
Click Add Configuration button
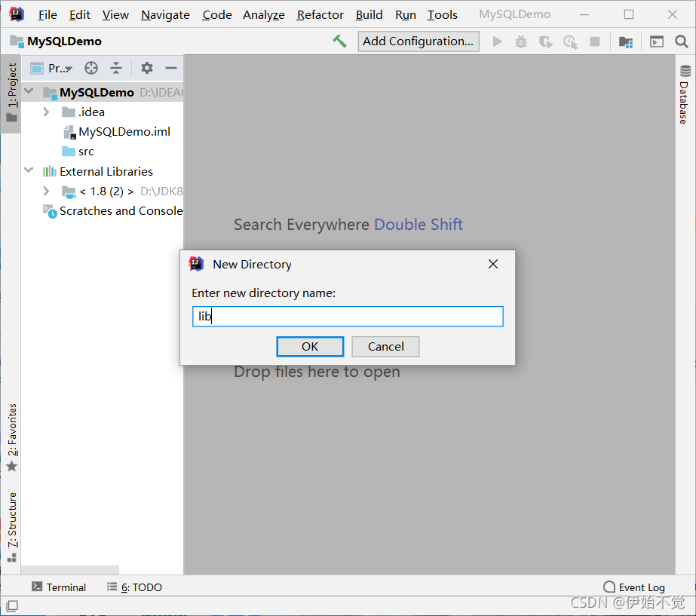[x=419, y=41]
